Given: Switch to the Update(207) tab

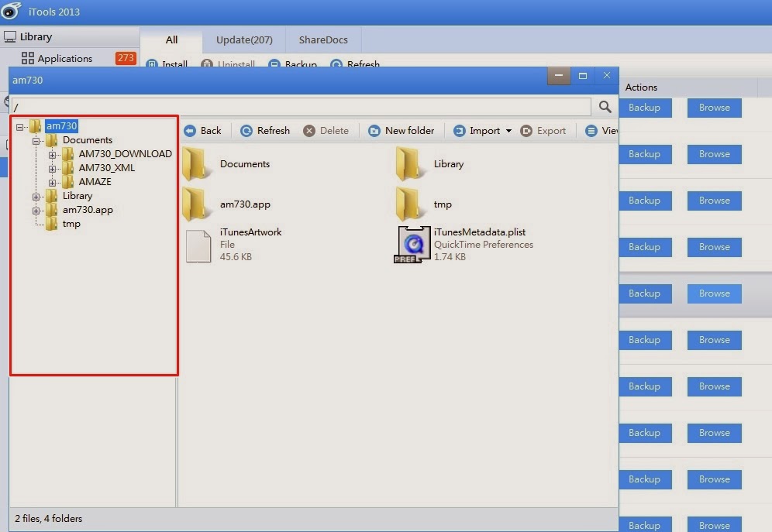Looking at the screenshot, I should point(244,39).
